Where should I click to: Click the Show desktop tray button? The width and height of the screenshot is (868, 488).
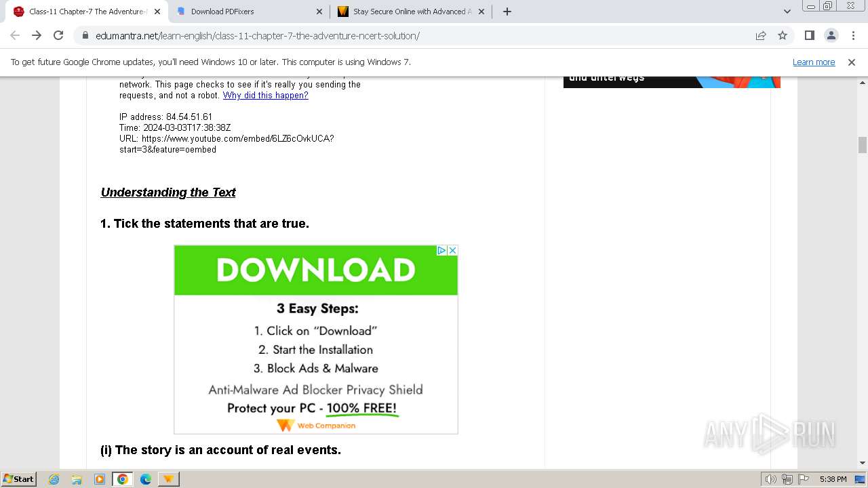[860, 479]
